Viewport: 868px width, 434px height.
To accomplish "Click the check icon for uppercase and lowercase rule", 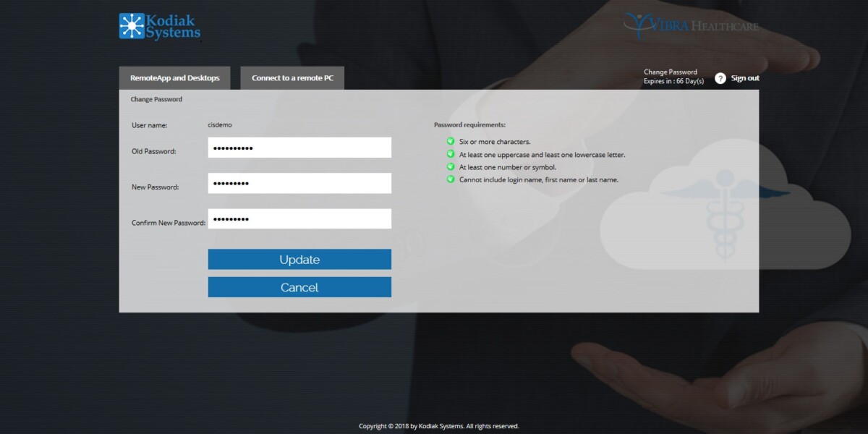I will 451,154.
